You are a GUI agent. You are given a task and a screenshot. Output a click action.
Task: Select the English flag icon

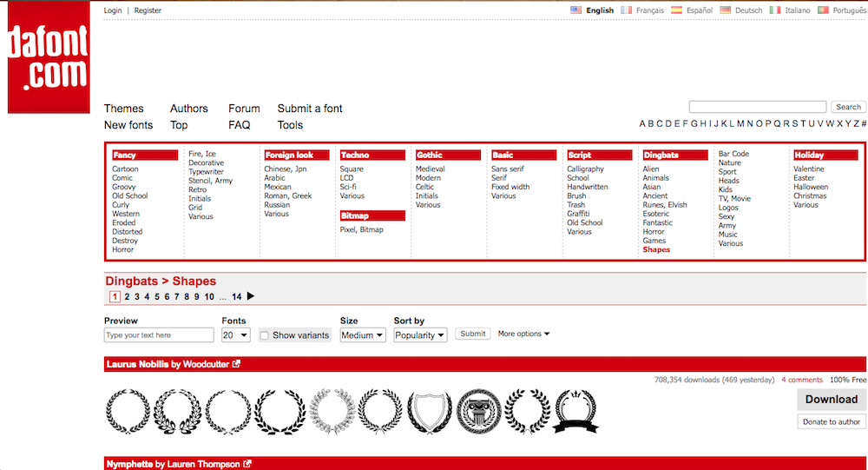[575, 10]
